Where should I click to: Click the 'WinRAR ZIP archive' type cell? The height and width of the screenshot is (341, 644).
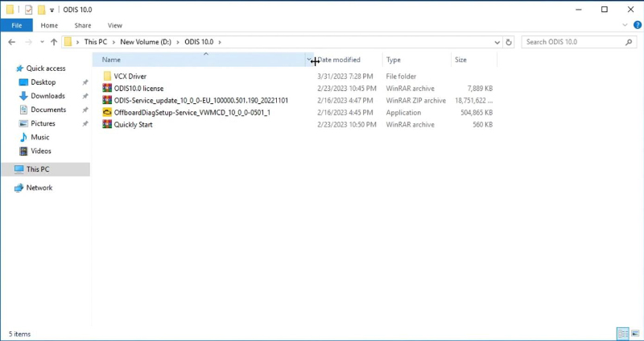point(415,101)
